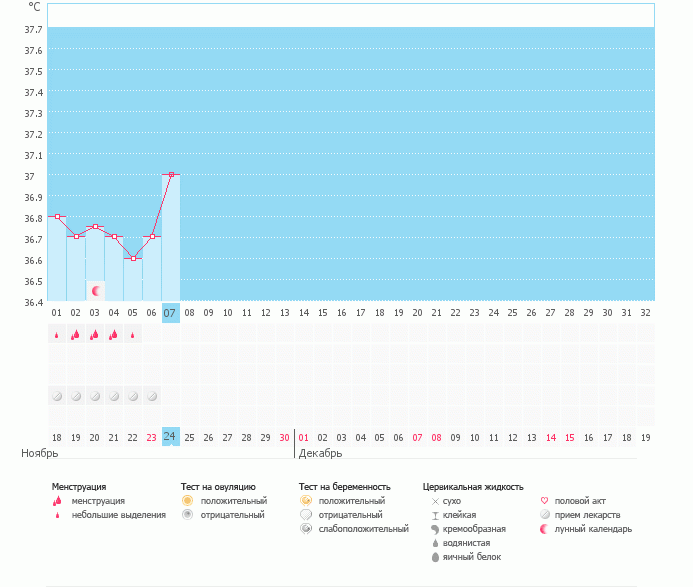Click the positive pregnancy test legend icon
The height and width of the screenshot is (587, 693).
click(305, 500)
